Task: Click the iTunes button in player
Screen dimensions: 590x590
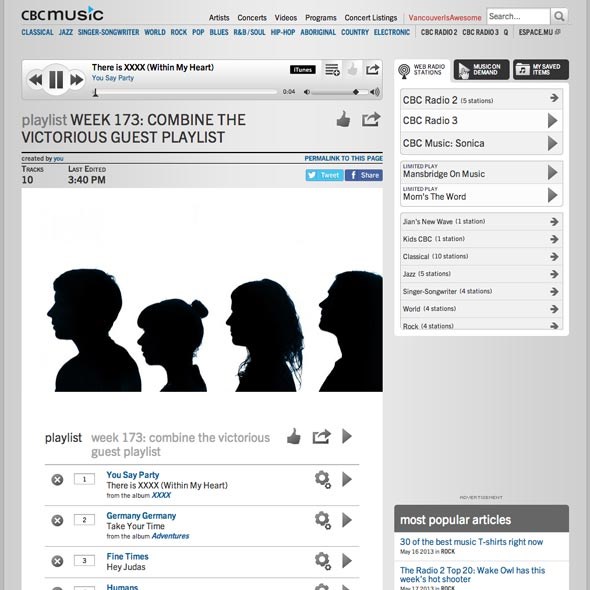Action: [x=303, y=70]
